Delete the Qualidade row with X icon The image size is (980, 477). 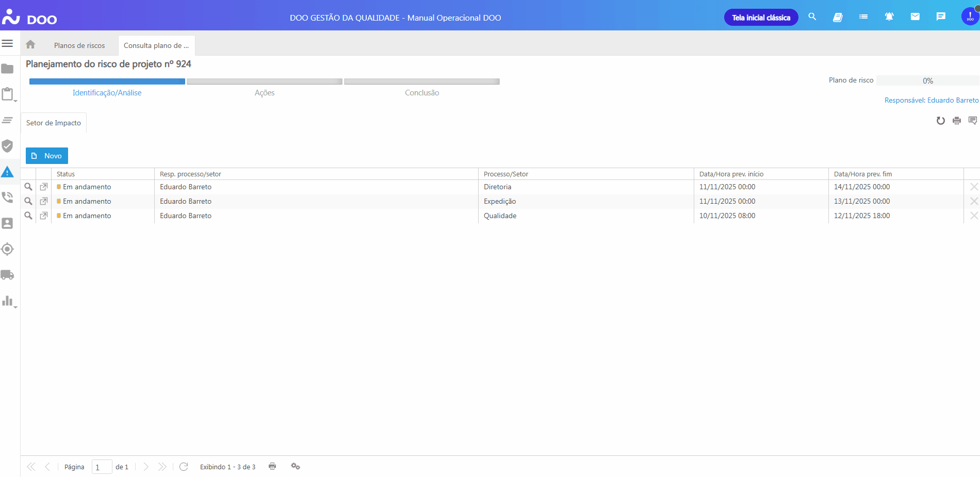(974, 216)
